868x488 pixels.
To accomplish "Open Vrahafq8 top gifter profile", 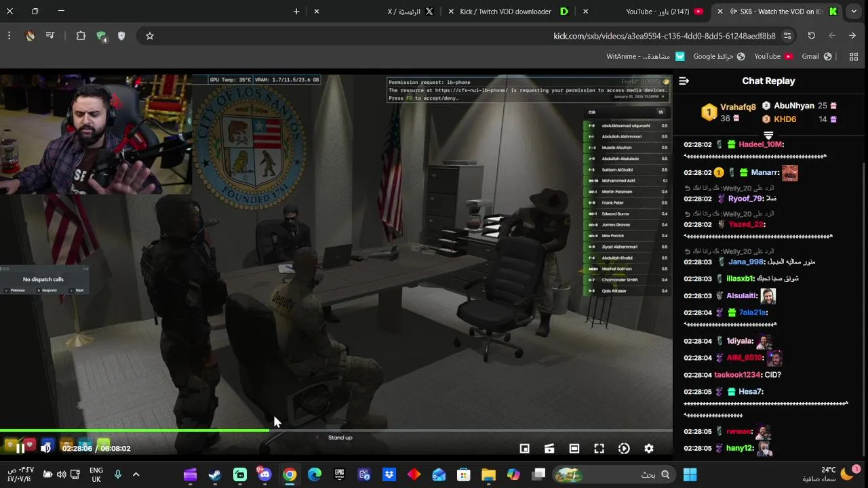I will point(738,107).
